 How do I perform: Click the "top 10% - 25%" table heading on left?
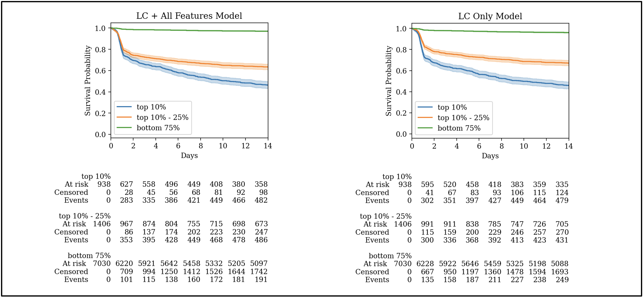click(84, 216)
